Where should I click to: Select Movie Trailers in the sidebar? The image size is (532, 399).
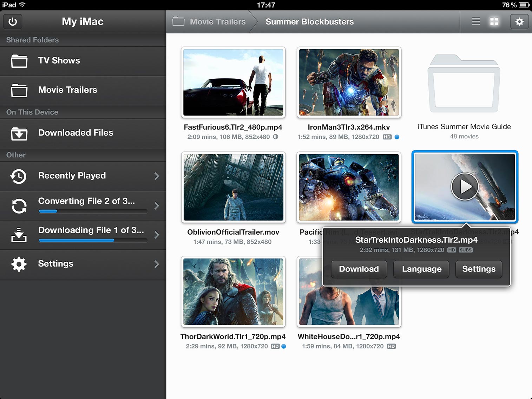tap(67, 90)
